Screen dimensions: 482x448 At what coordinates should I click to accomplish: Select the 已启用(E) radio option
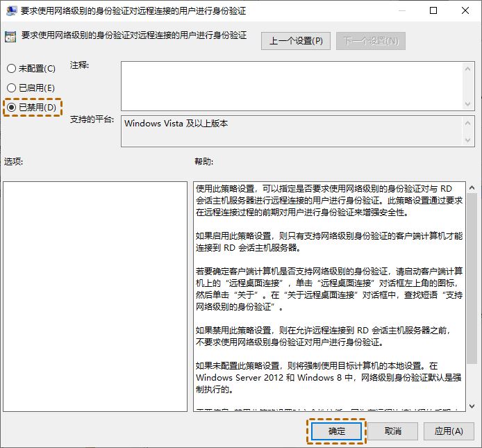31,88
